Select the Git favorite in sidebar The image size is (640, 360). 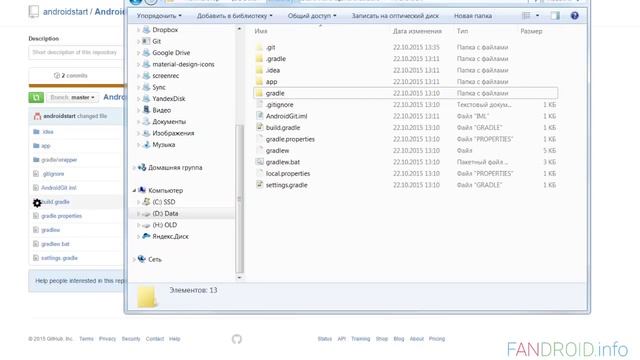coord(156,41)
